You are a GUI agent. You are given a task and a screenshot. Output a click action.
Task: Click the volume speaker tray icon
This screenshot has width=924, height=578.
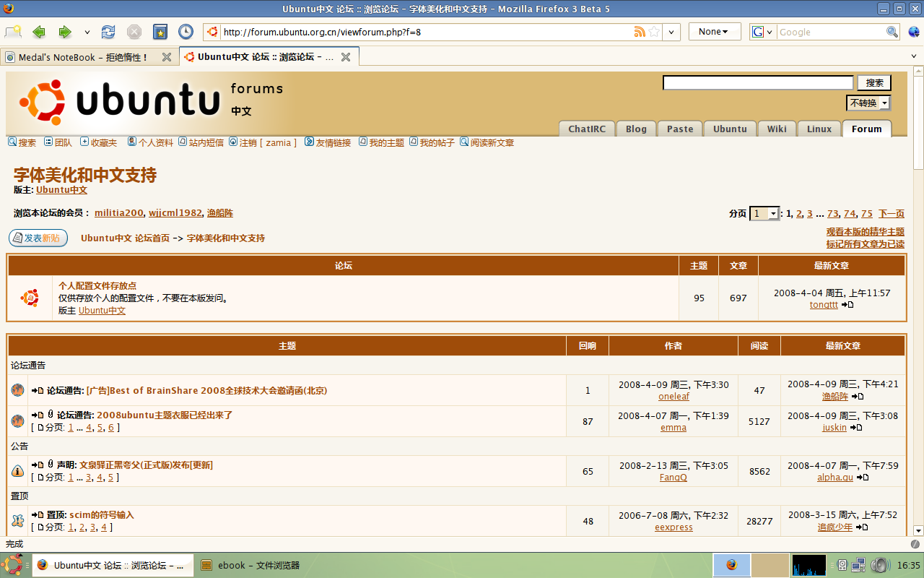(880, 565)
